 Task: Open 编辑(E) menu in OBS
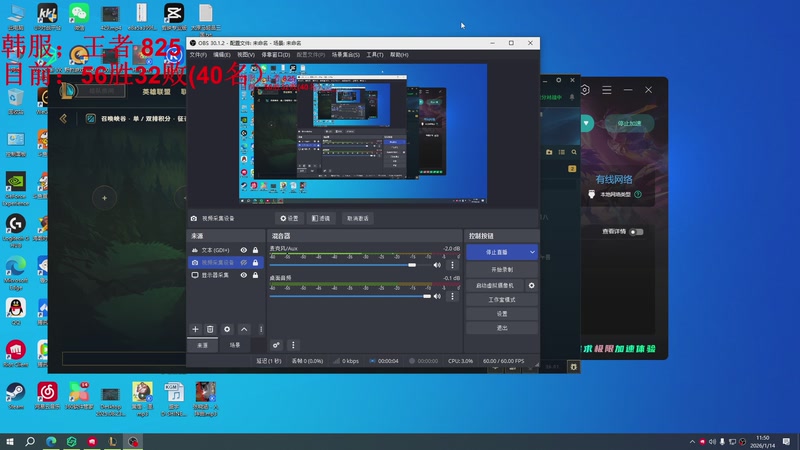221,55
